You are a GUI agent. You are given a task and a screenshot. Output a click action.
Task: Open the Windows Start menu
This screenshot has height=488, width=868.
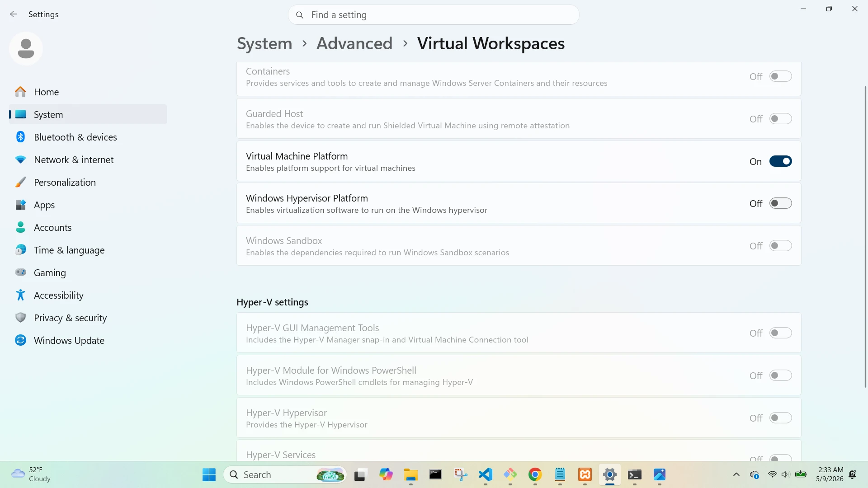(x=209, y=474)
